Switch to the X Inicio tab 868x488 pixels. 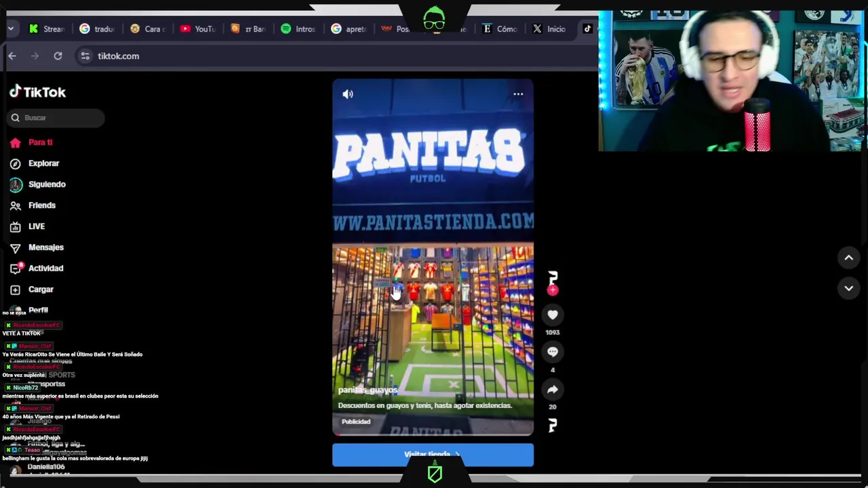(x=550, y=29)
